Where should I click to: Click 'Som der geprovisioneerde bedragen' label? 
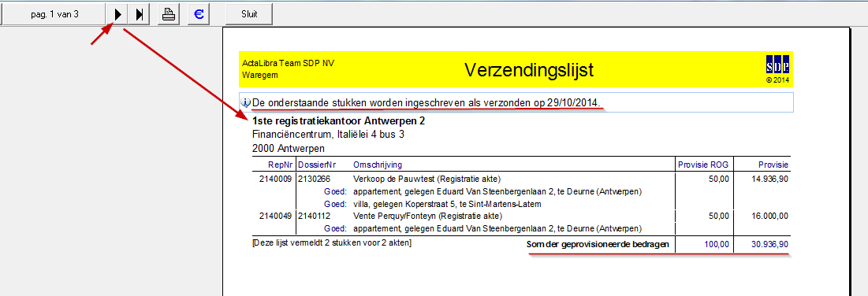[598, 244]
